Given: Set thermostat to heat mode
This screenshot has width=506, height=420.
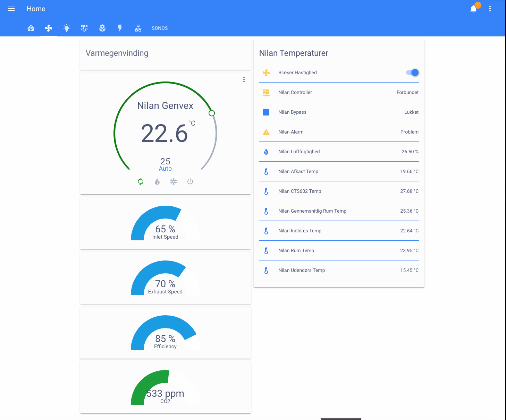Looking at the screenshot, I should point(157,181).
